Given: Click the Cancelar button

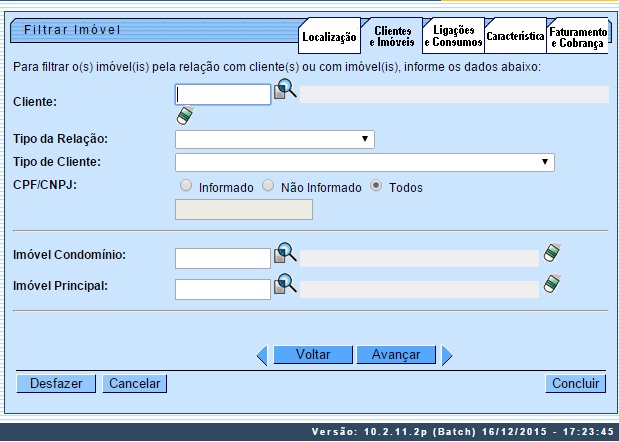Looking at the screenshot, I should coord(135,383).
